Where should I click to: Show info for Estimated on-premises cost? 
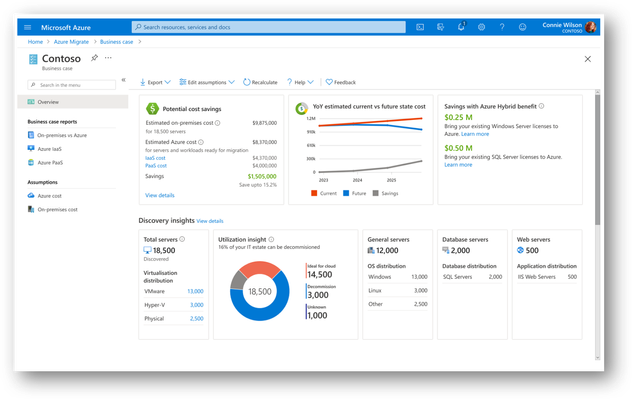218,123
